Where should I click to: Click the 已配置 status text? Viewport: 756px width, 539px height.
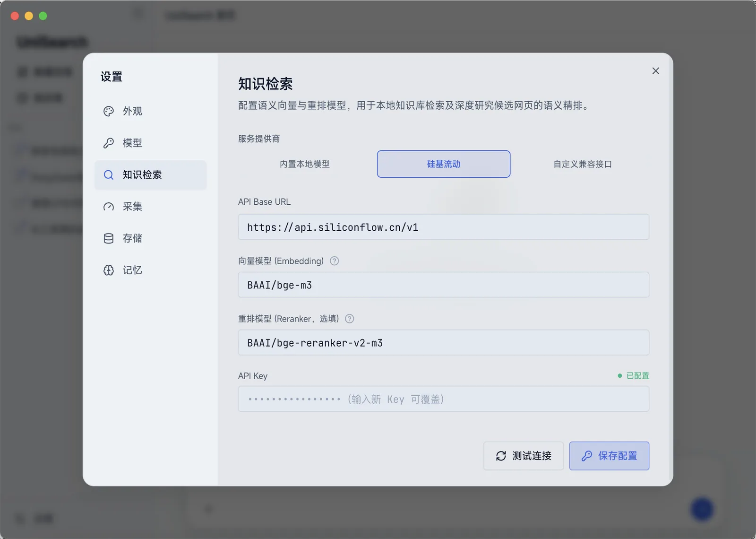638,376
